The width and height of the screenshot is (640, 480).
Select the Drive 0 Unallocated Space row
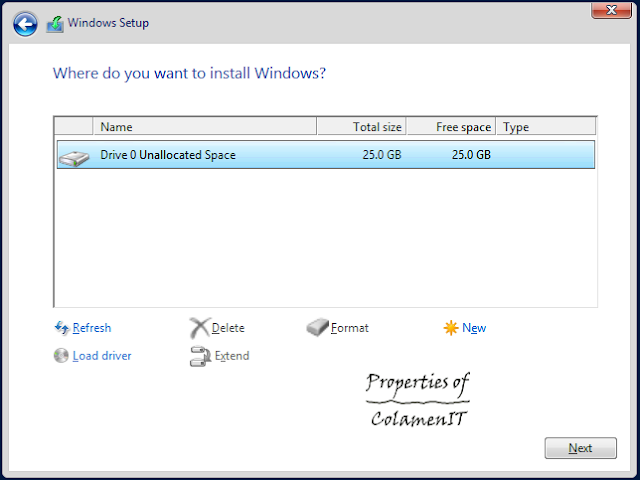click(x=326, y=155)
